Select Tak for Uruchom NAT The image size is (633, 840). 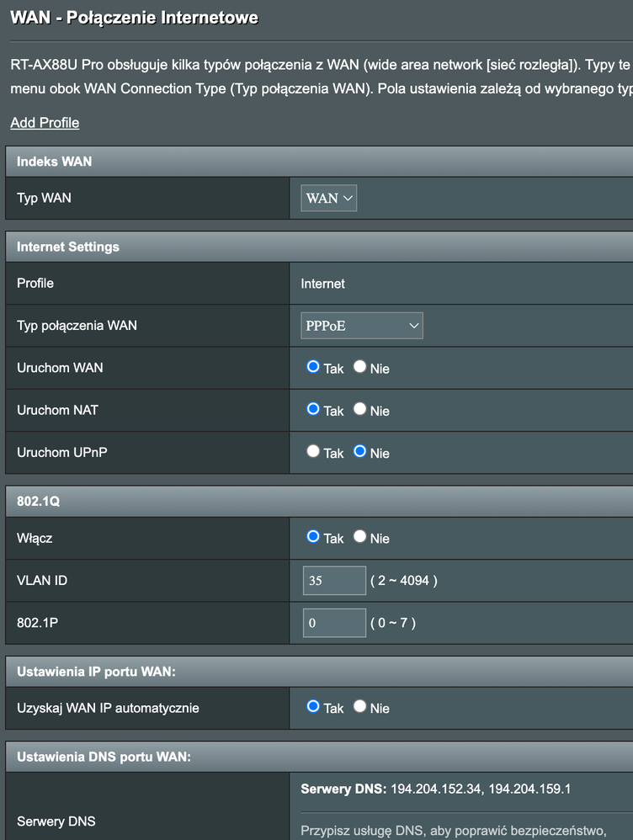click(313, 409)
